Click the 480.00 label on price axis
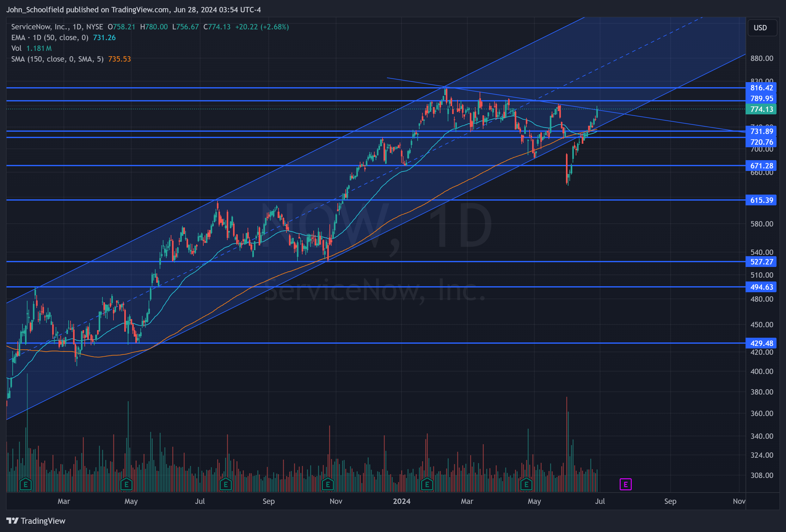Viewport: 786px width, 532px height. (x=762, y=299)
